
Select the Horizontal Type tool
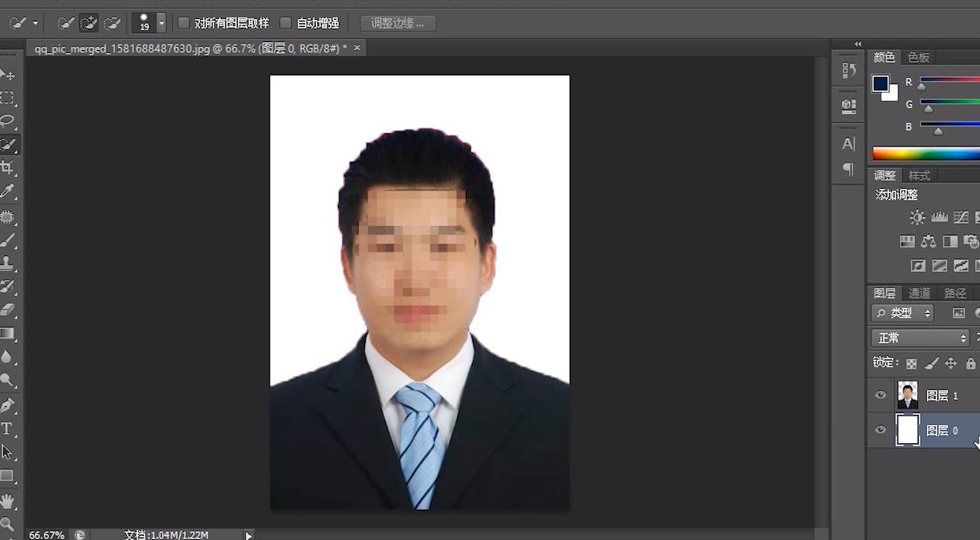[8, 429]
